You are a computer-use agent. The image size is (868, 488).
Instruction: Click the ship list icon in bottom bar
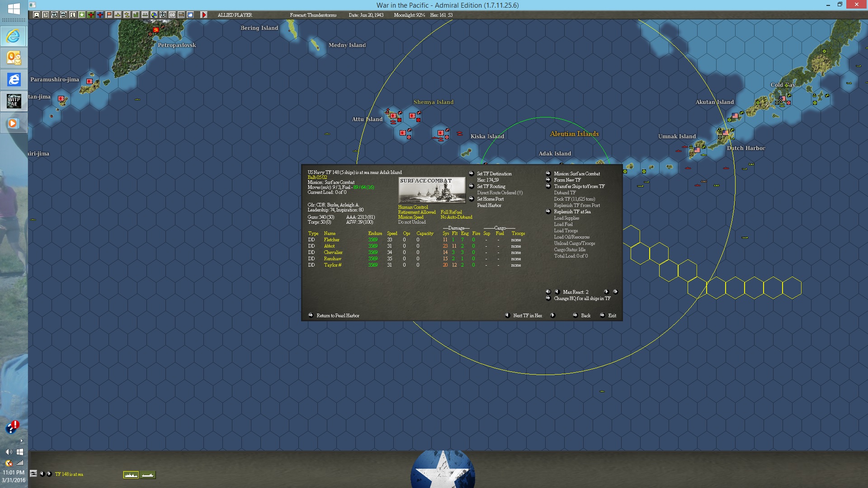(x=33, y=474)
